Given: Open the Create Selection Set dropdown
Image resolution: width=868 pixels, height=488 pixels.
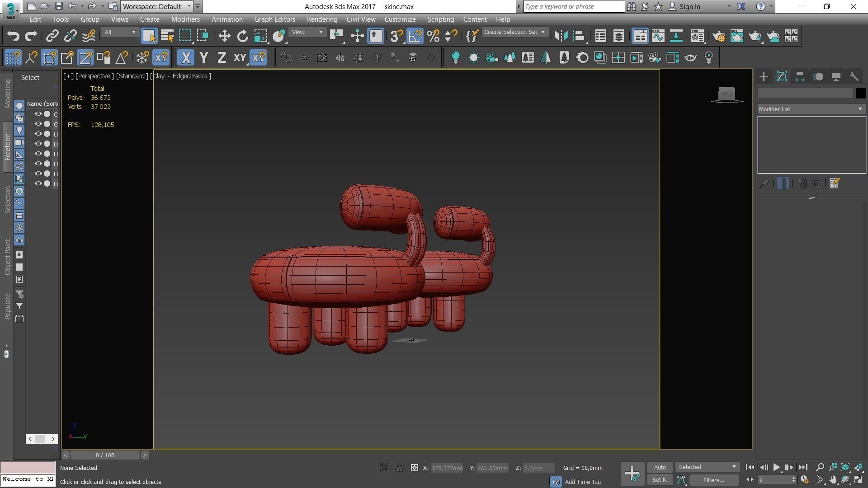Looking at the screenshot, I should (x=514, y=32).
